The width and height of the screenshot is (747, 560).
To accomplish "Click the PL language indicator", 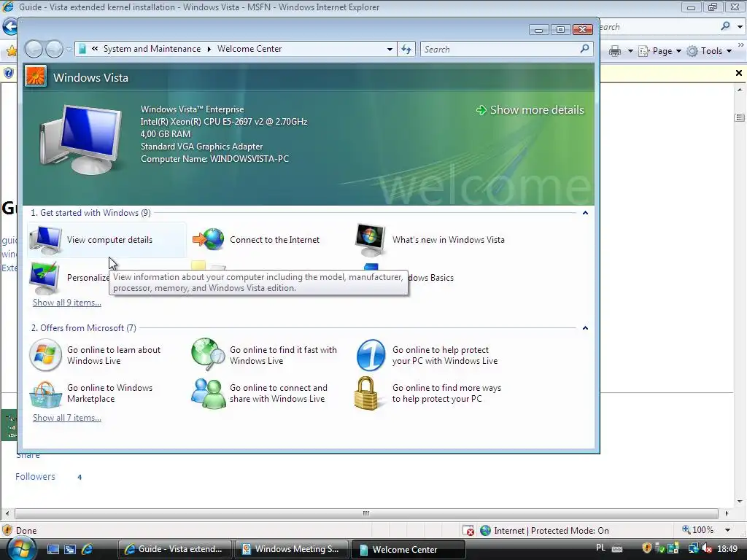I will pos(601,548).
